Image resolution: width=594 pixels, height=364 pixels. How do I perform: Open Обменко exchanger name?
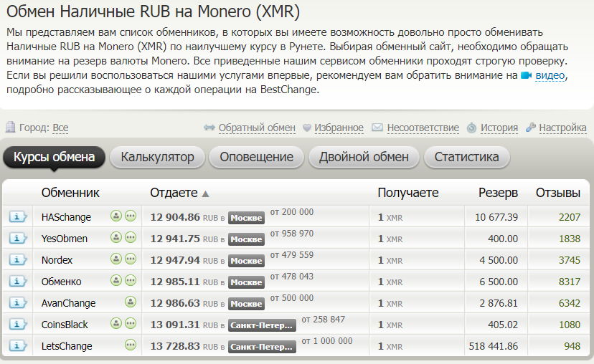(62, 282)
